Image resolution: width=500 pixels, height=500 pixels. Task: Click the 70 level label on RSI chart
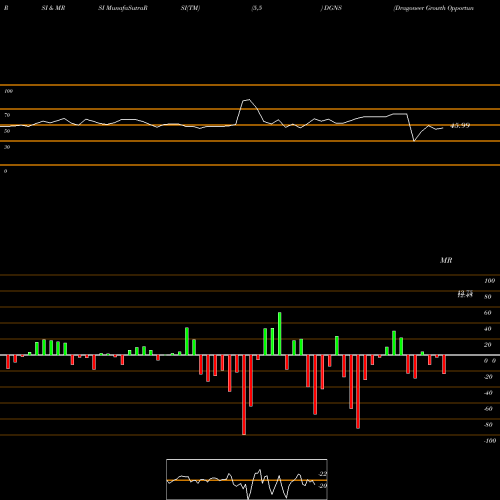point(7,115)
